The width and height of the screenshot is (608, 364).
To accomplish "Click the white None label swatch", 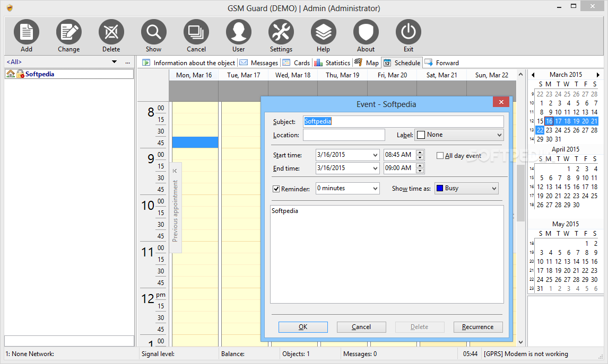I will click(x=421, y=135).
